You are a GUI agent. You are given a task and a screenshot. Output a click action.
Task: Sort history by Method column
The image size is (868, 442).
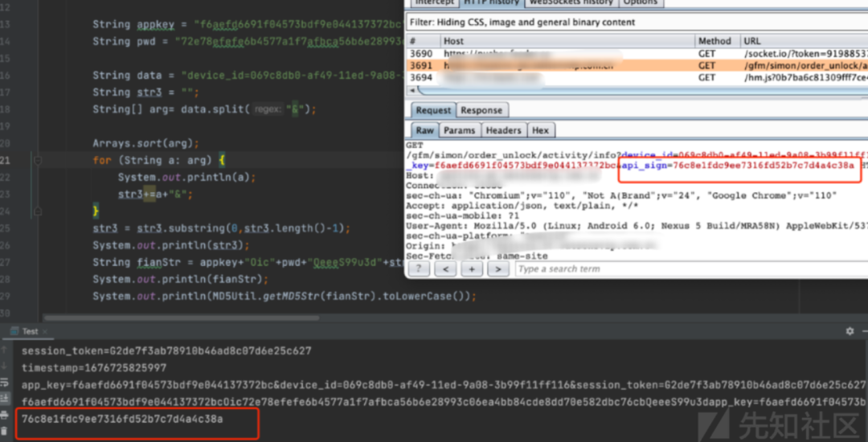point(718,41)
